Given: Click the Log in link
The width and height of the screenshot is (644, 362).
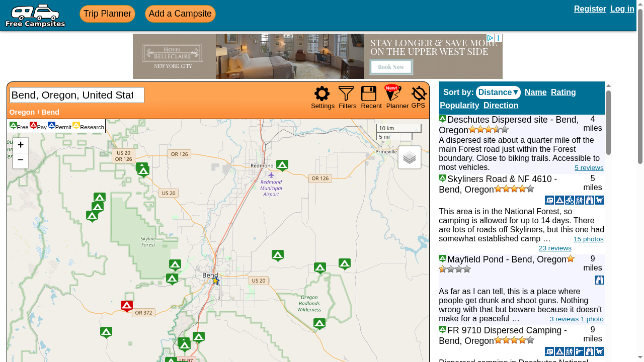Looking at the screenshot, I should click(x=622, y=9).
